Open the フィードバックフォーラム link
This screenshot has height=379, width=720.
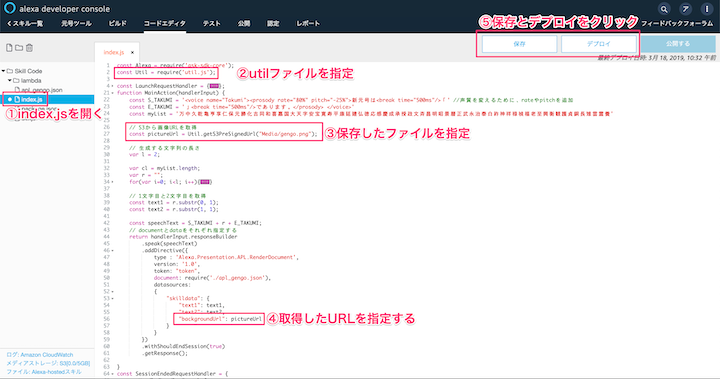[x=677, y=23]
